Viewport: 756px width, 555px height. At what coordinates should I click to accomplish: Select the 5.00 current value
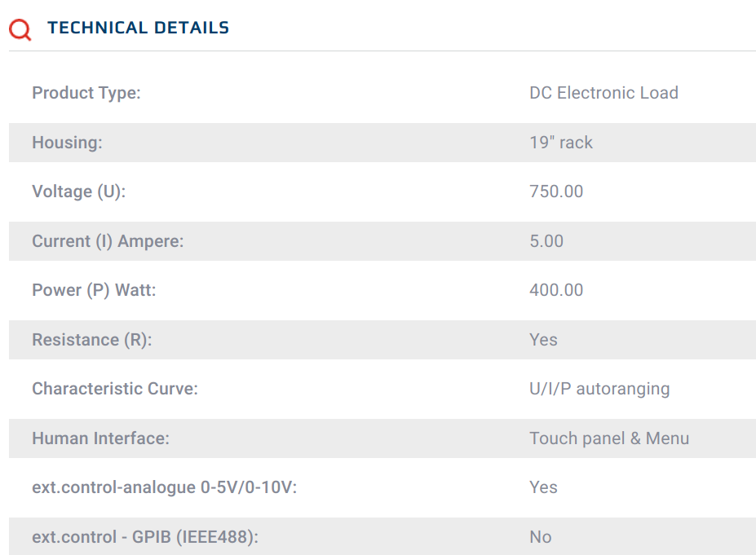tap(546, 241)
